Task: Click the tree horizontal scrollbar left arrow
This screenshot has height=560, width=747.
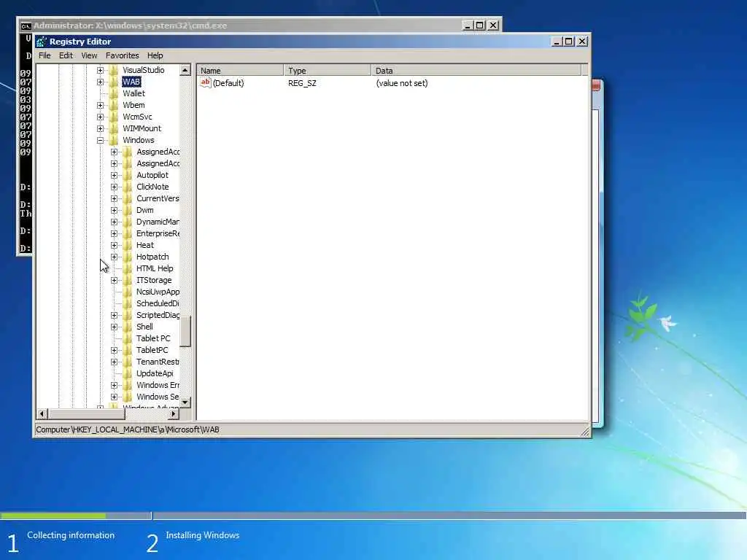Action: [x=42, y=414]
